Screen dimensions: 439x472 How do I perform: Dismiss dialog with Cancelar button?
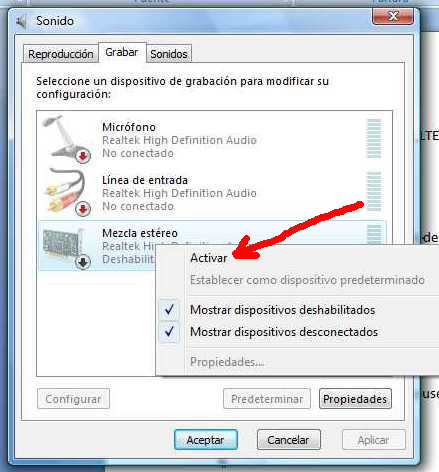click(289, 440)
